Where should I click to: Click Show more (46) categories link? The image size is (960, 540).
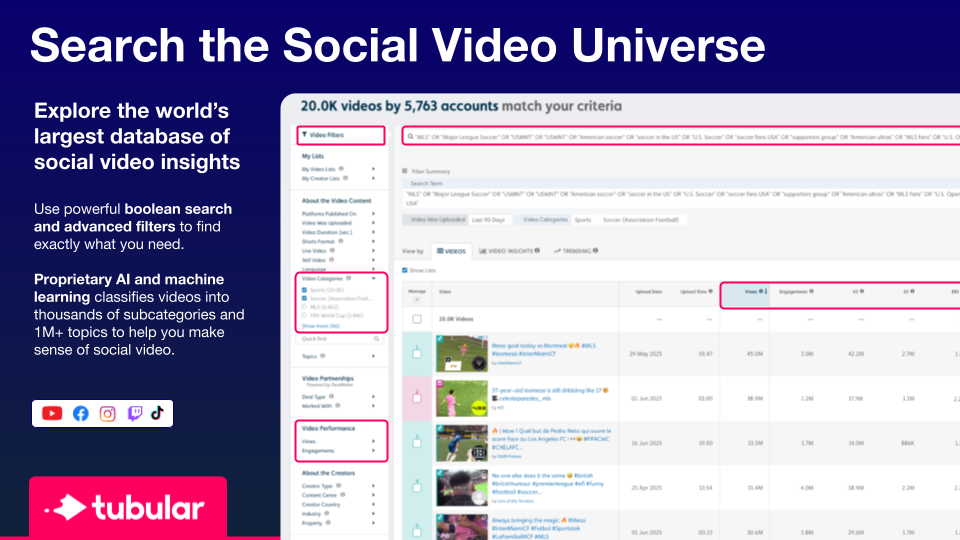(320, 326)
